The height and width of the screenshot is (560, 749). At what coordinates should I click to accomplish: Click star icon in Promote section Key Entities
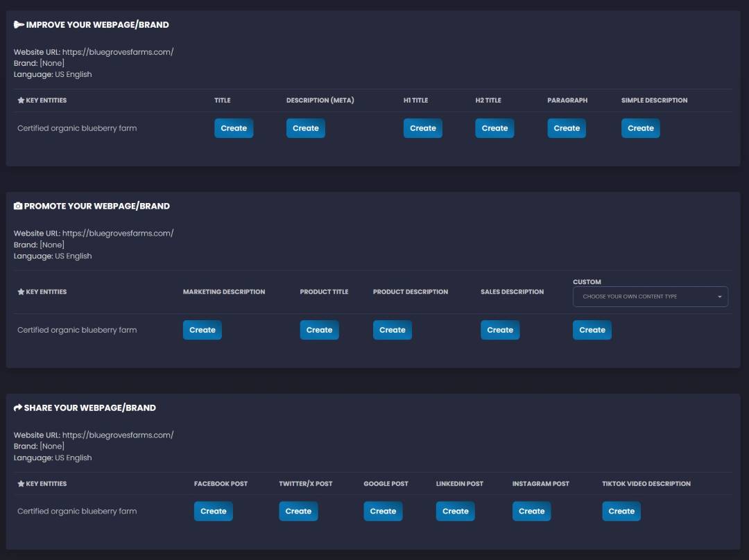coord(21,292)
